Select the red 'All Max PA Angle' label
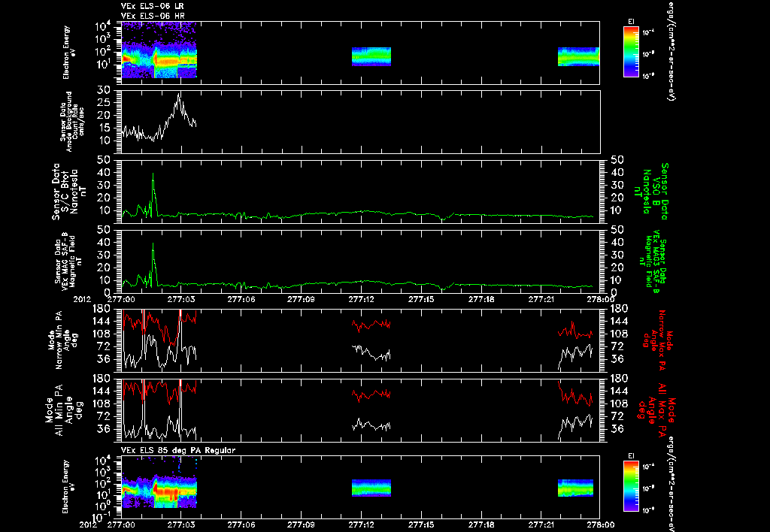 [657, 410]
